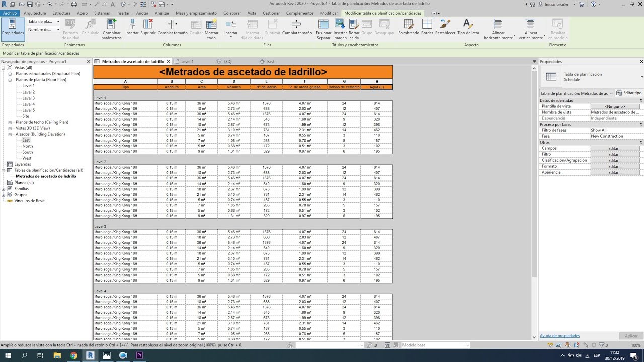Switch to Level 1 view tab

pyautogui.click(x=187, y=61)
